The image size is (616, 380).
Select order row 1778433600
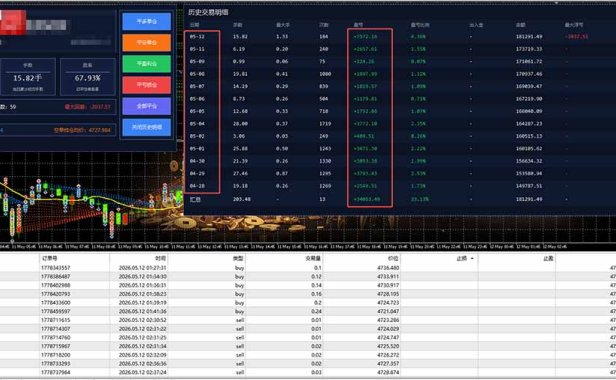point(308,303)
